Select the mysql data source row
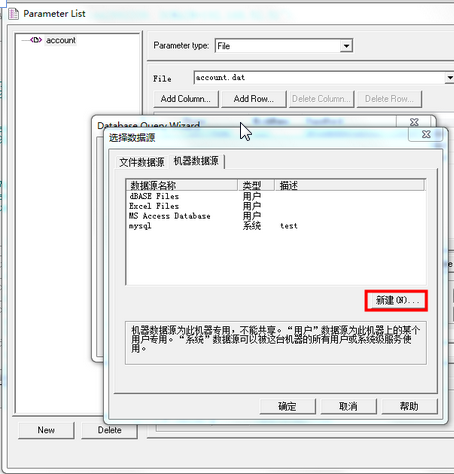This screenshot has width=454, height=474. tap(275, 226)
